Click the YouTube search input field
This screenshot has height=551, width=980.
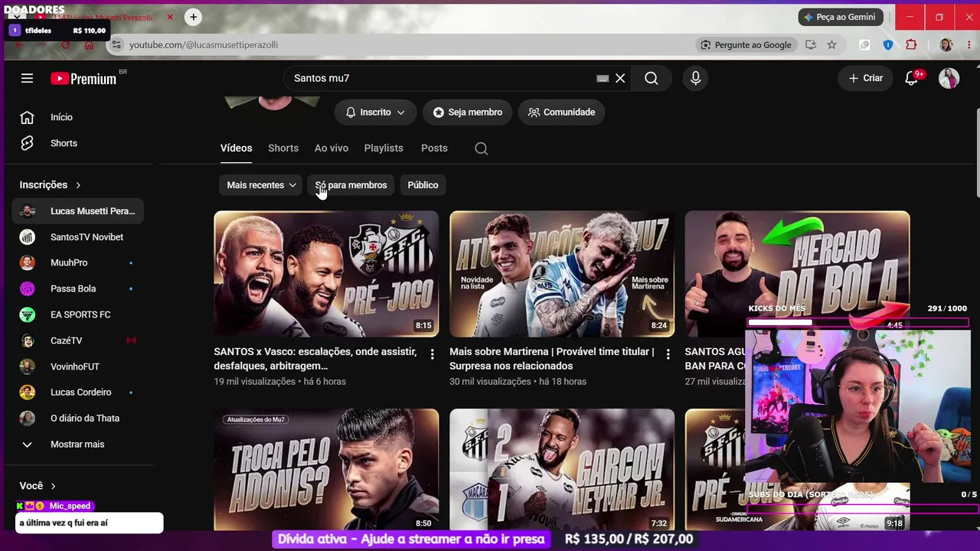(440, 78)
